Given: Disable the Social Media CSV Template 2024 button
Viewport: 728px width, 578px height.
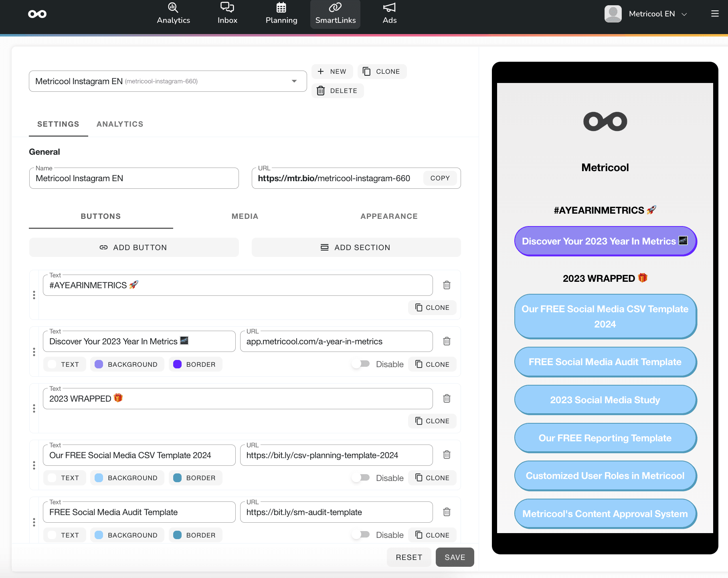Looking at the screenshot, I should (360, 477).
